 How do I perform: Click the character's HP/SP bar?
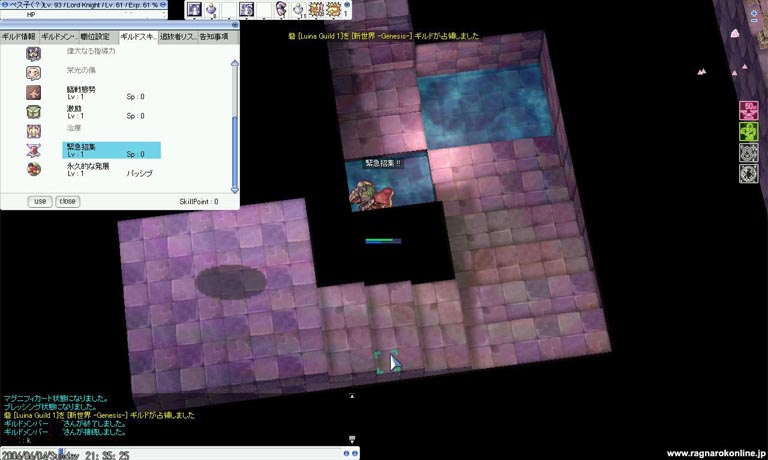(383, 241)
